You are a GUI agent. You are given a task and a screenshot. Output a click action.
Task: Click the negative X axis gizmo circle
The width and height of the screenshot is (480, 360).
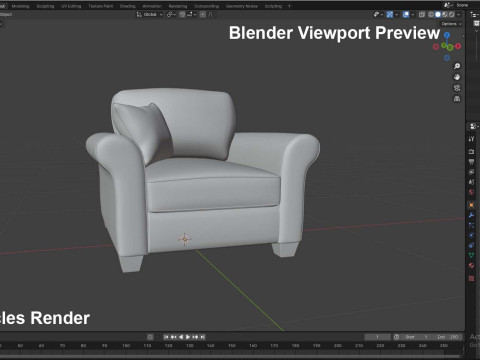436,47
